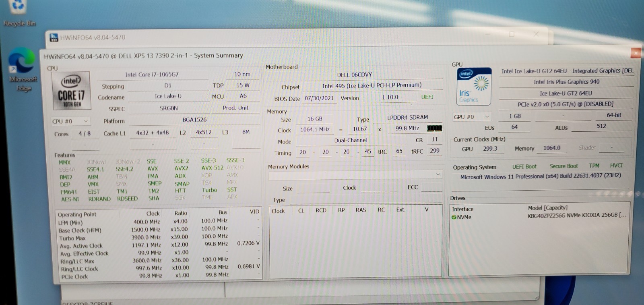Click the RCD column header in timings table
Image resolution: width=644 pixels, height=305 pixels.
(321, 210)
